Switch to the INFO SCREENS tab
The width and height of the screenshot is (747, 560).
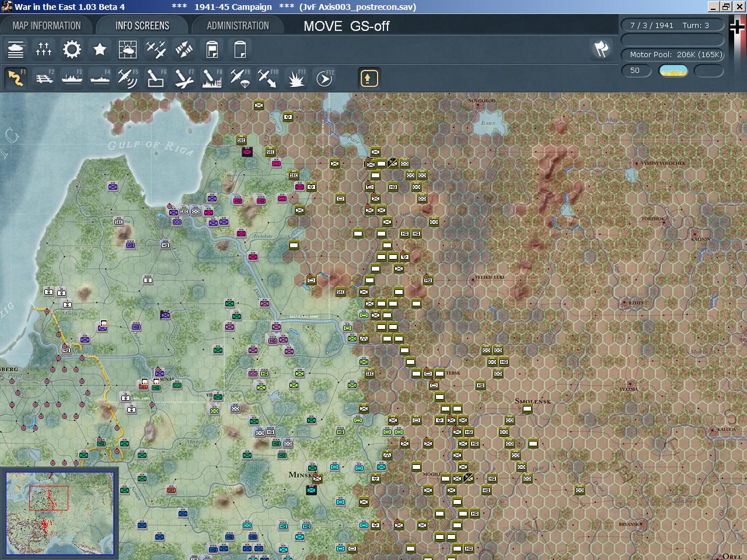pos(142,26)
